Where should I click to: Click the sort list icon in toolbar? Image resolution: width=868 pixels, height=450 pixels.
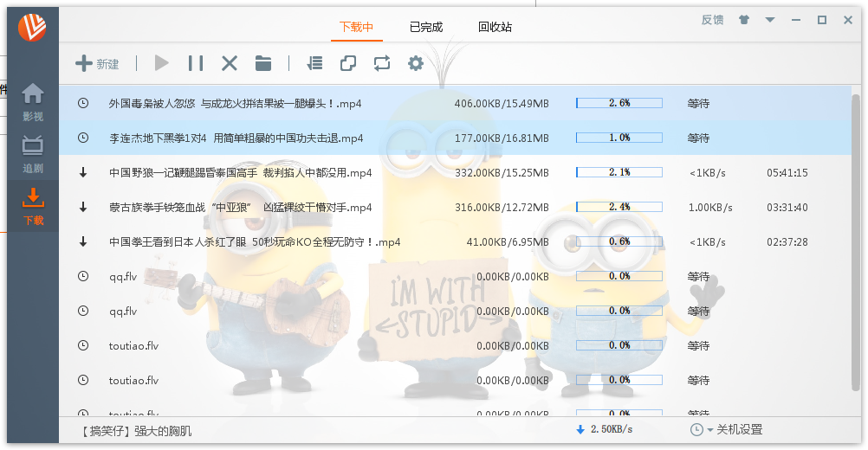point(314,63)
